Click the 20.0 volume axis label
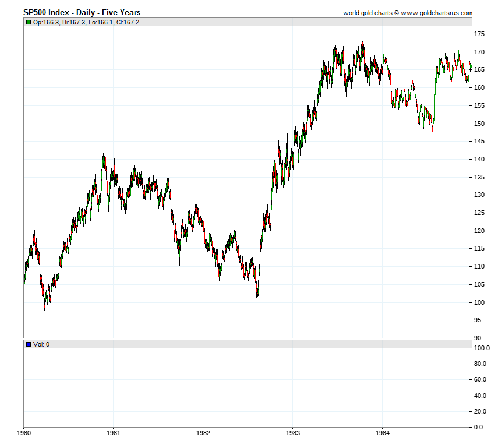This screenshot has height=448, width=495. click(480, 412)
